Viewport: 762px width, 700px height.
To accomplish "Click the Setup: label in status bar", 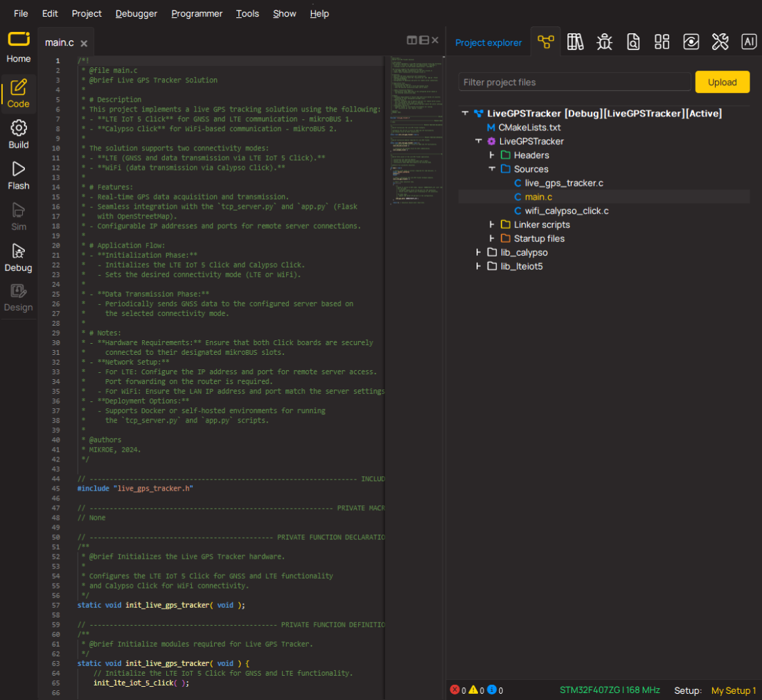I will click(x=688, y=690).
